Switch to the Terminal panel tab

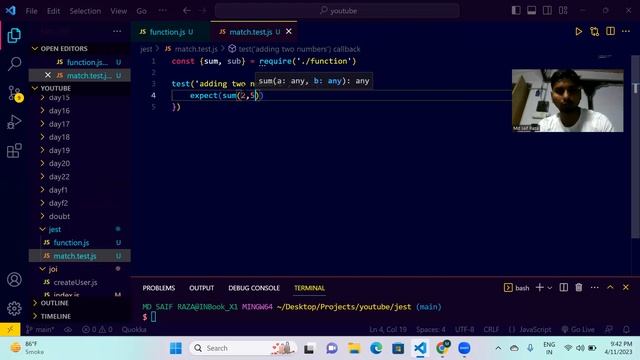(309, 288)
